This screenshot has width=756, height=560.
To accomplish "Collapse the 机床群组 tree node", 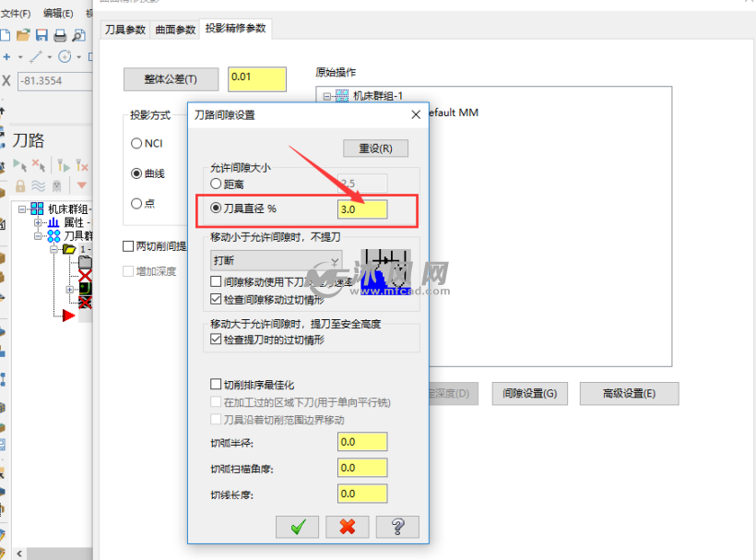I will [22, 209].
